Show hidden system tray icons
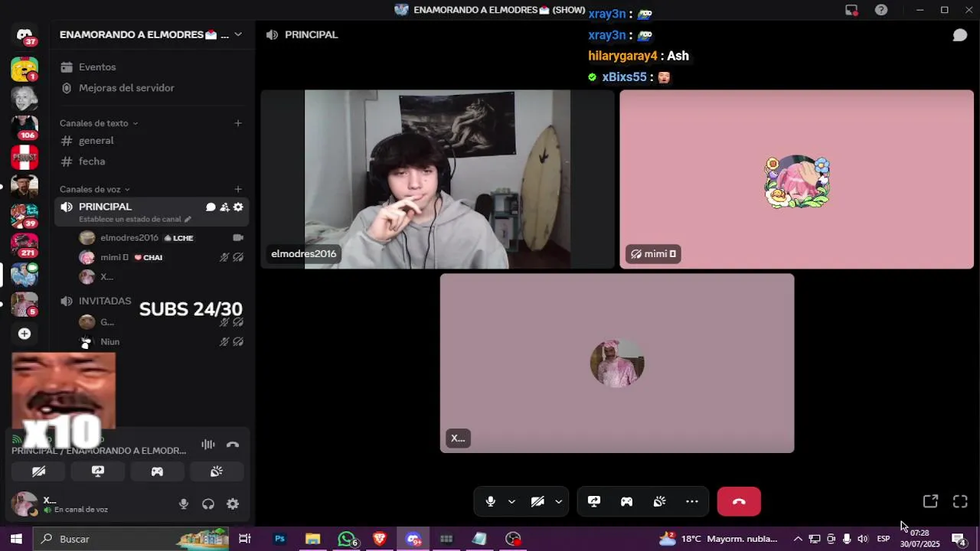This screenshot has height=551, width=980. (798, 539)
